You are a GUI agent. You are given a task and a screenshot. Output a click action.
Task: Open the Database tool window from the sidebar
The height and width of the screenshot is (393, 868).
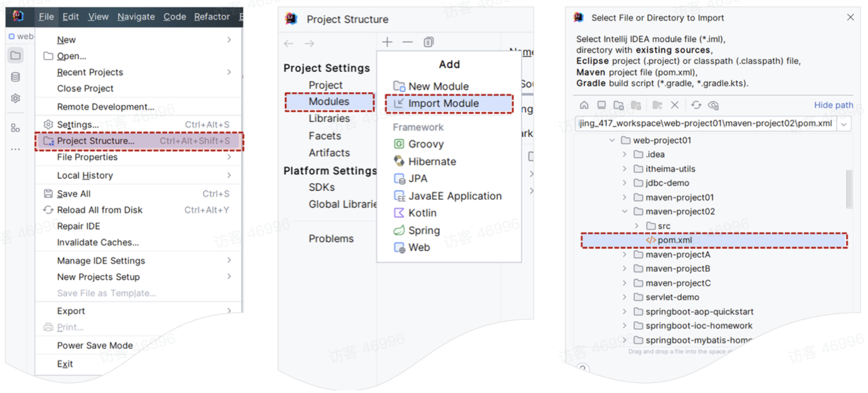coord(16,77)
